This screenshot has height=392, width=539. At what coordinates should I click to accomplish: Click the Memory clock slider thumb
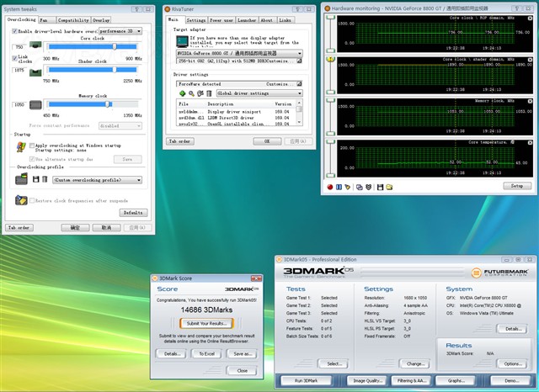[x=107, y=104]
